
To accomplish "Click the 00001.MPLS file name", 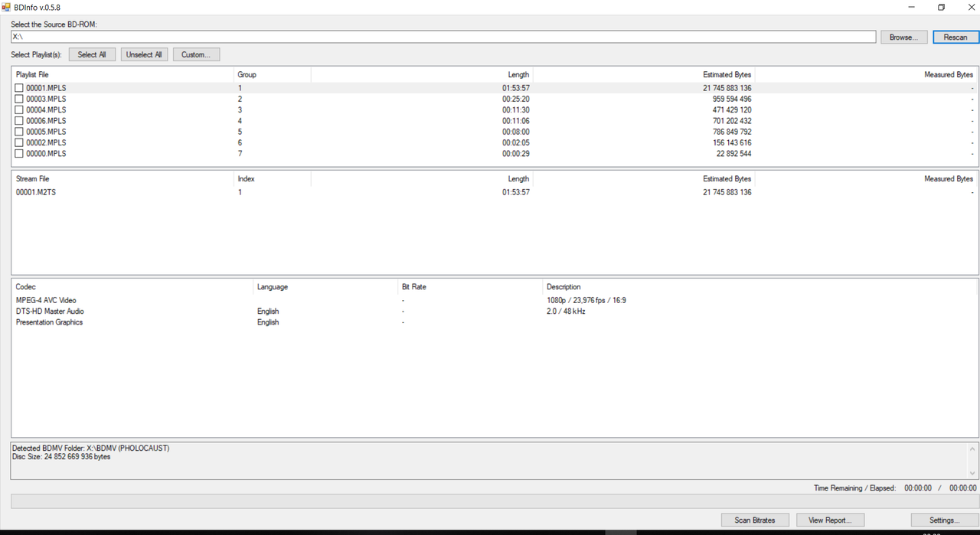I will click(46, 88).
